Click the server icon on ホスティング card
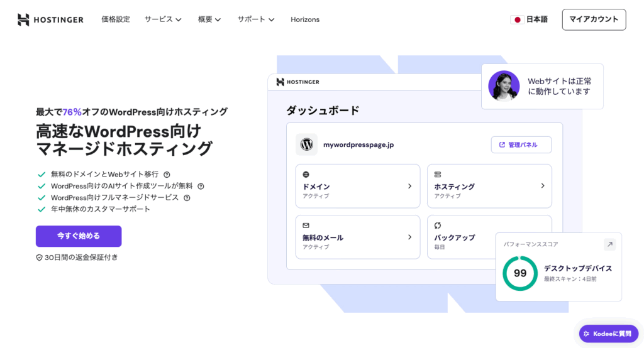 pyautogui.click(x=438, y=175)
